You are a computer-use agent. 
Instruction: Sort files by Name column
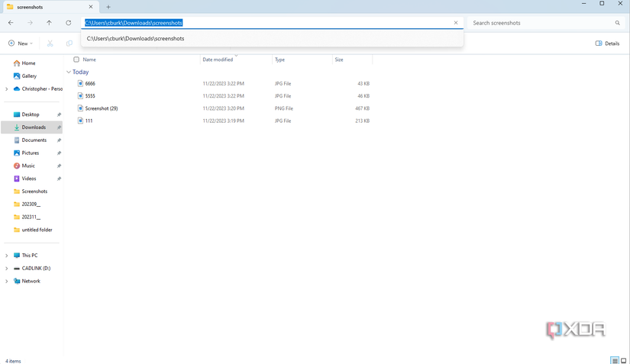(89, 60)
